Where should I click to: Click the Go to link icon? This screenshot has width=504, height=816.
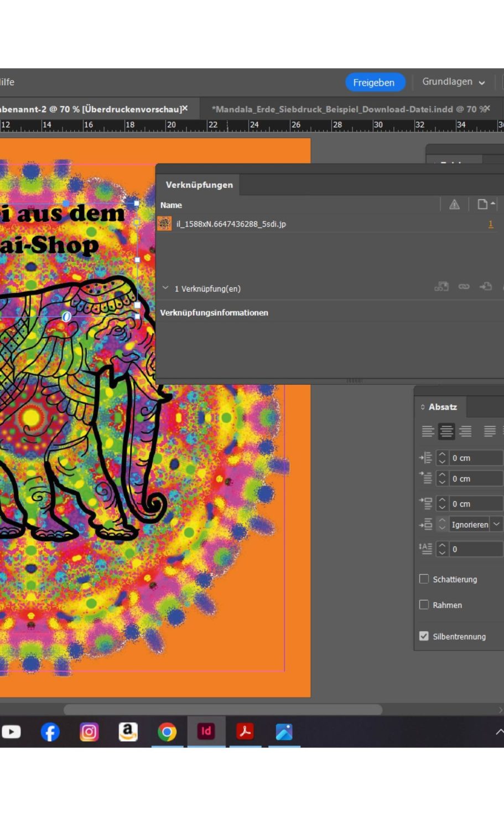click(486, 286)
